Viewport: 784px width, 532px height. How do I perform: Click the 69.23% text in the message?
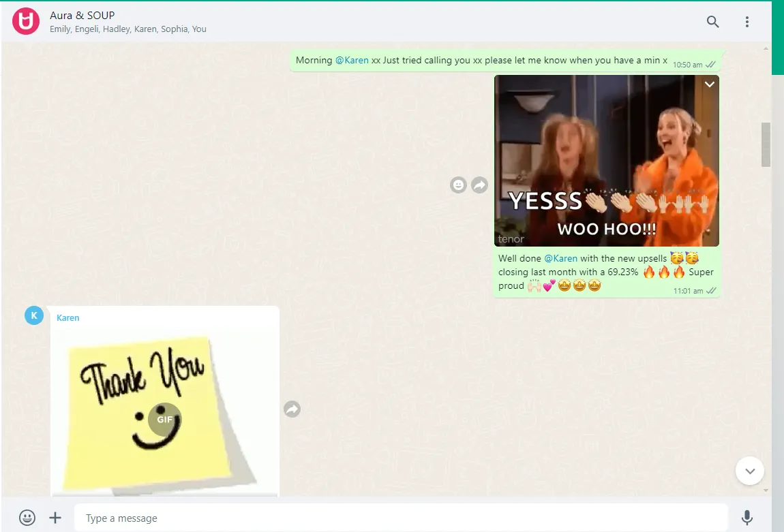pyautogui.click(x=622, y=272)
